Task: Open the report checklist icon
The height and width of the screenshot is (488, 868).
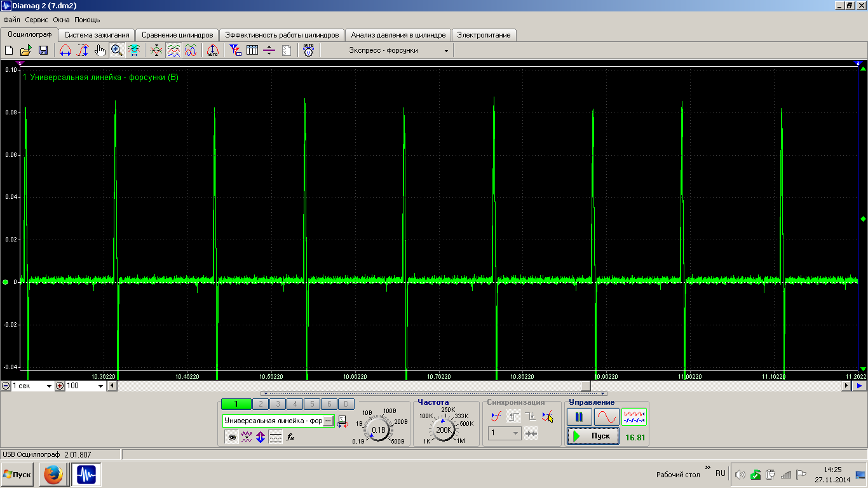Action: (287, 50)
